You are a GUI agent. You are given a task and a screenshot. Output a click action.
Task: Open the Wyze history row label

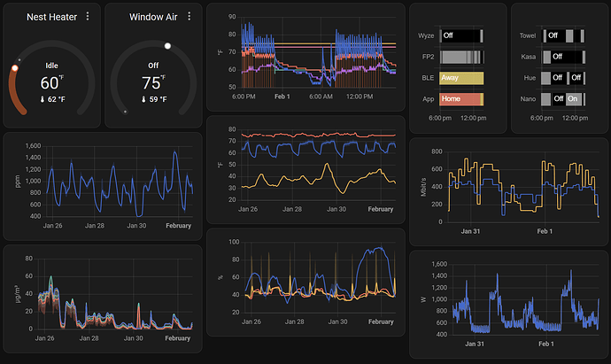tap(426, 35)
